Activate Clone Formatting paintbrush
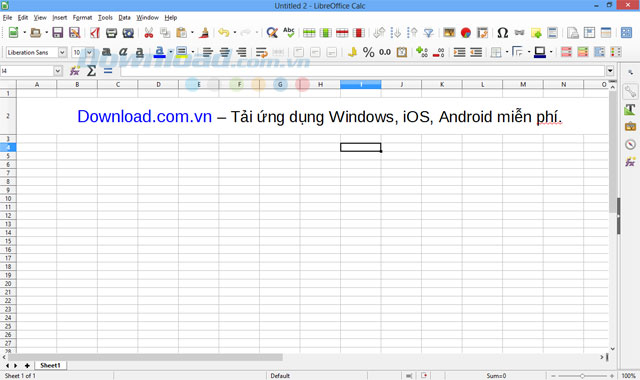The height and width of the screenshot is (380, 640). (204, 33)
